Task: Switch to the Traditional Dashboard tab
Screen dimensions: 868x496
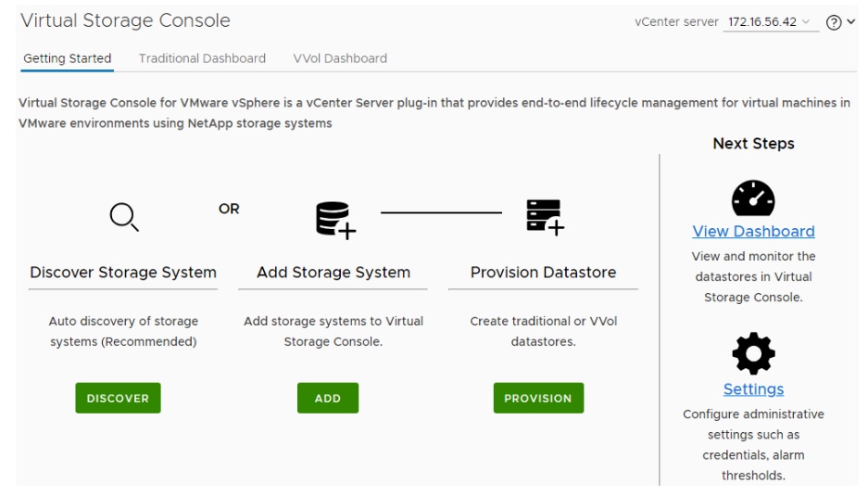Action: 202,58
